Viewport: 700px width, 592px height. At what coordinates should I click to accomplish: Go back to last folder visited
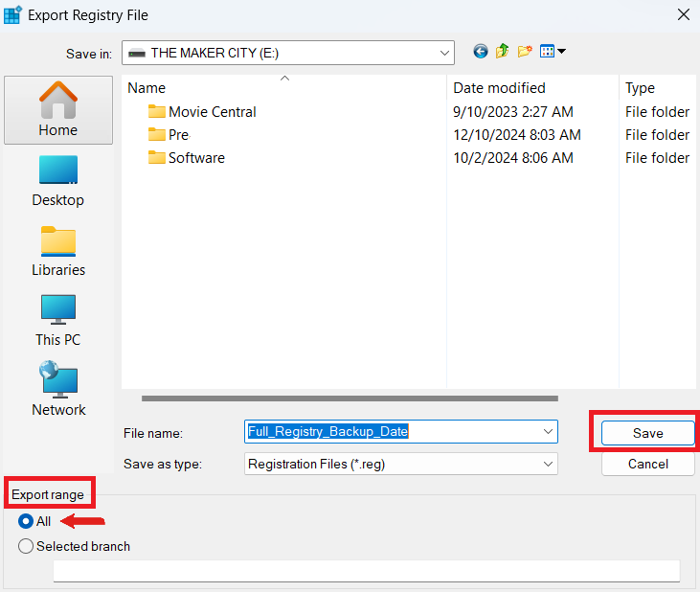(481, 52)
